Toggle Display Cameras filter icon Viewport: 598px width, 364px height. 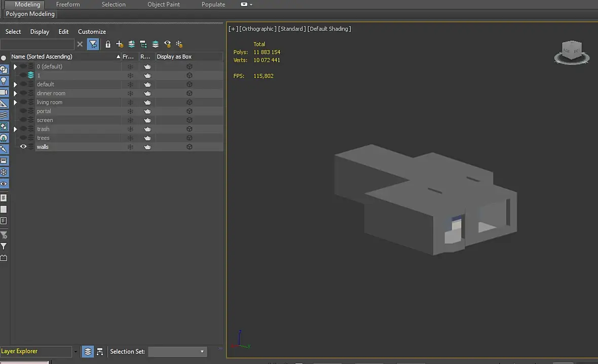[x=4, y=93]
